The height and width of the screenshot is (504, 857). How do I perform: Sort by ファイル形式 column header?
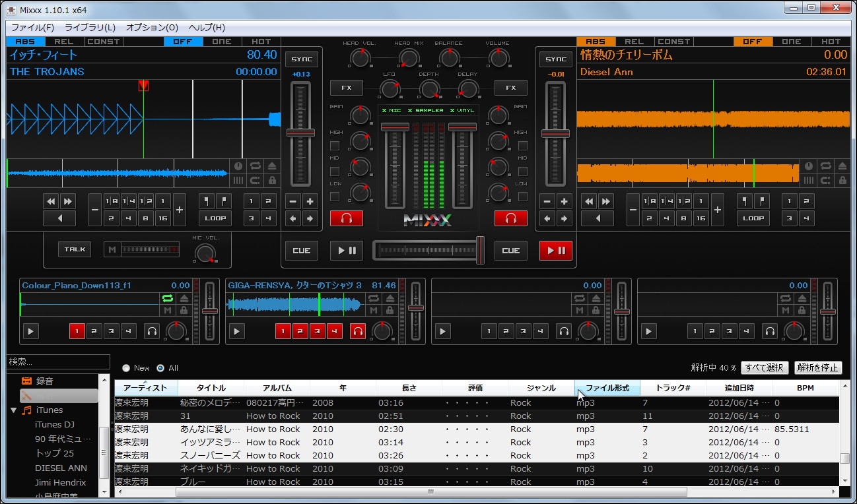(x=607, y=388)
